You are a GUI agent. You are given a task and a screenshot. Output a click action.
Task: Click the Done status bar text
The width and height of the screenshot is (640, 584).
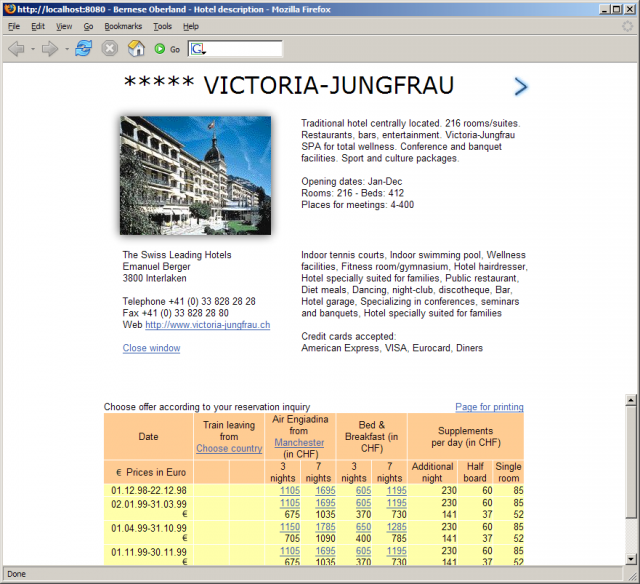(16, 574)
